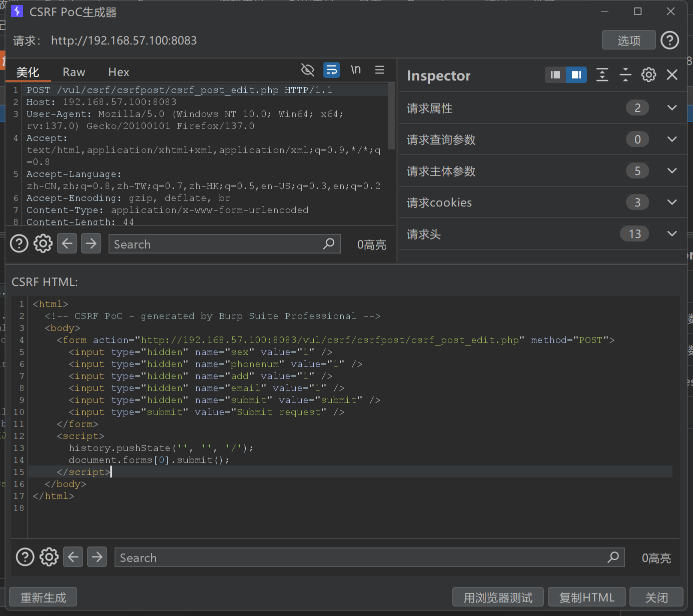The width and height of the screenshot is (693, 616).
Task: Expand the 请求属性 section chevron
Action: [x=672, y=108]
